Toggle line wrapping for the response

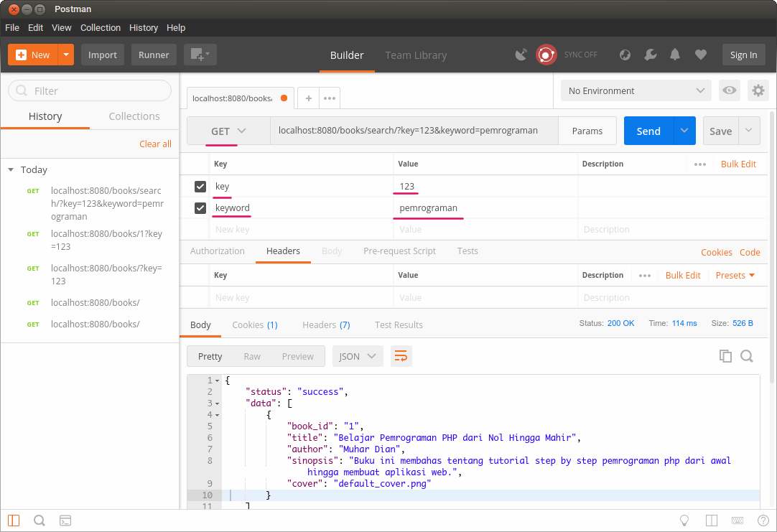[x=401, y=356]
